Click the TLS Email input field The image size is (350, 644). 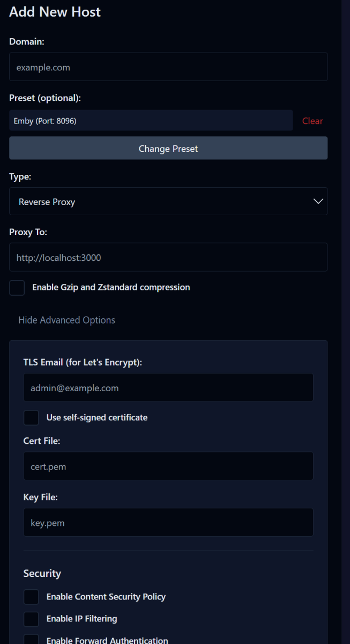[x=168, y=387]
